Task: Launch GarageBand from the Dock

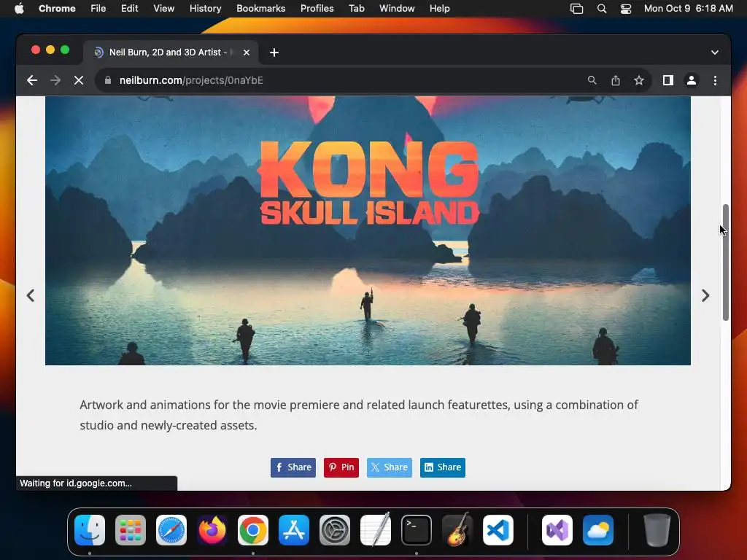Action: tap(457, 530)
